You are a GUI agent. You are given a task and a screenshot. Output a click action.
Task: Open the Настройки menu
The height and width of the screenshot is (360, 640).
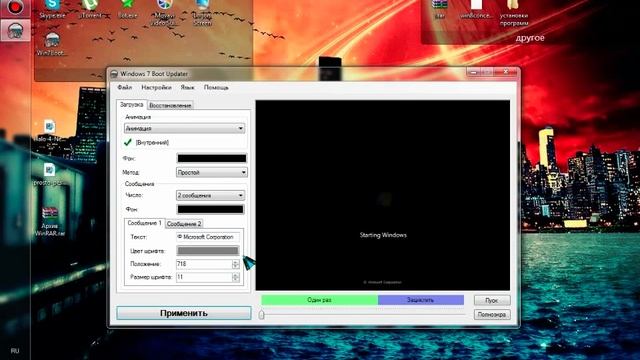pyautogui.click(x=156, y=87)
